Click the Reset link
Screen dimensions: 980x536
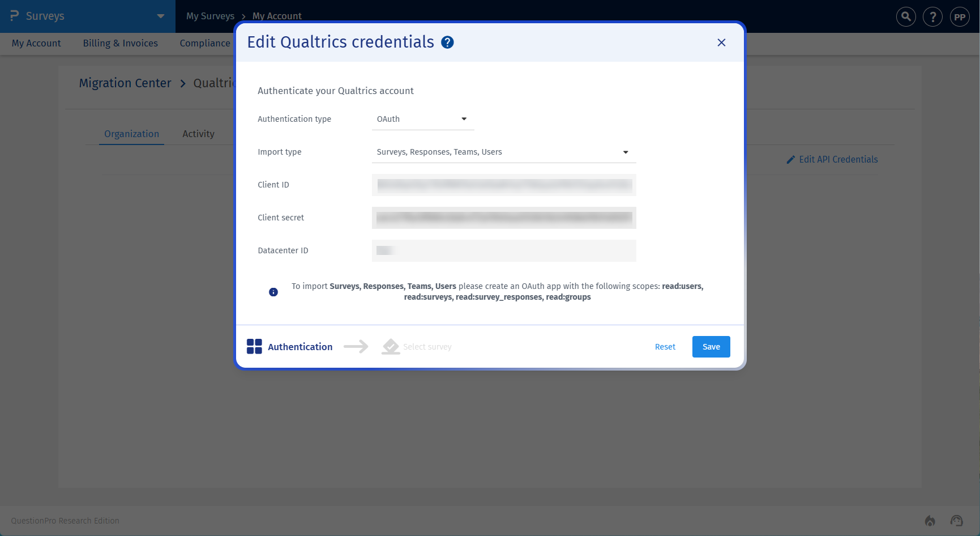pyautogui.click(x=665, y=347)
